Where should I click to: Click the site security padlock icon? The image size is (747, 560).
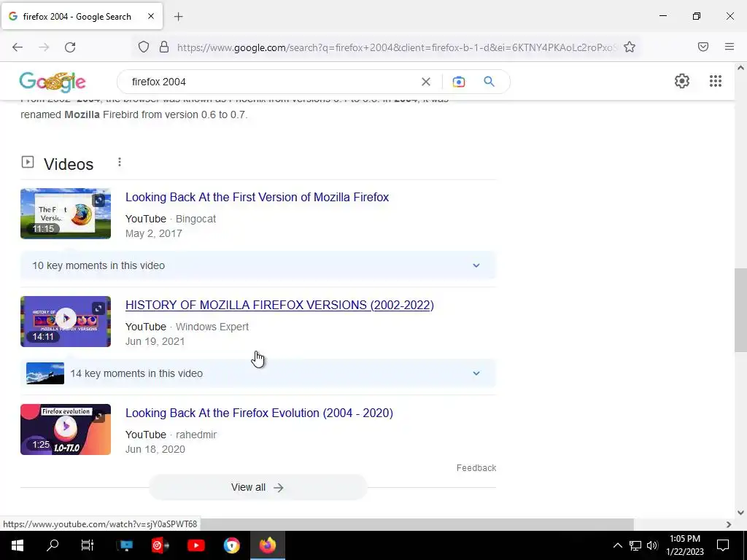[x=164, y=47]
